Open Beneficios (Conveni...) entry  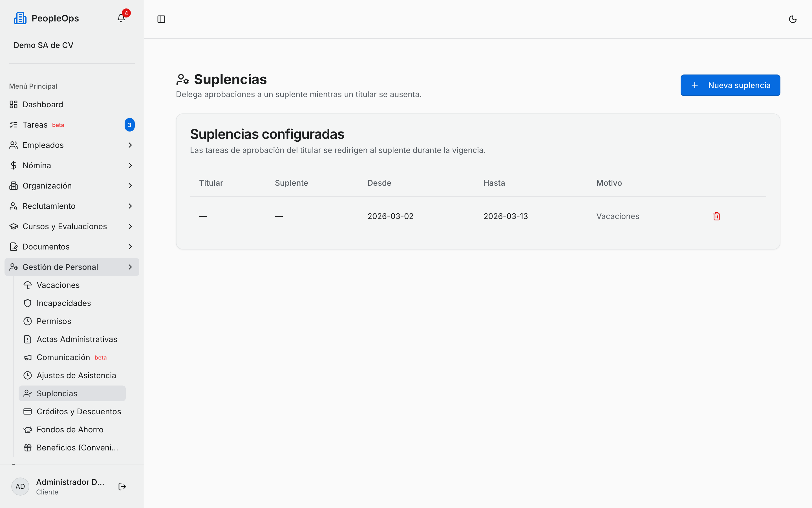click(72, 448)
